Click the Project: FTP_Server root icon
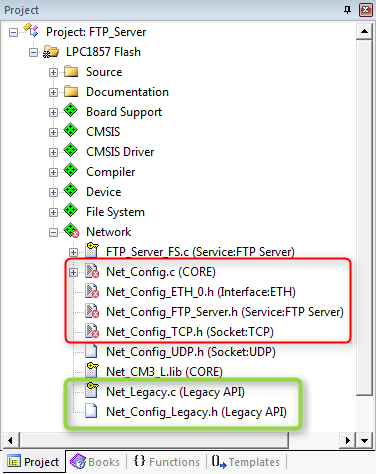 [31, 31]
